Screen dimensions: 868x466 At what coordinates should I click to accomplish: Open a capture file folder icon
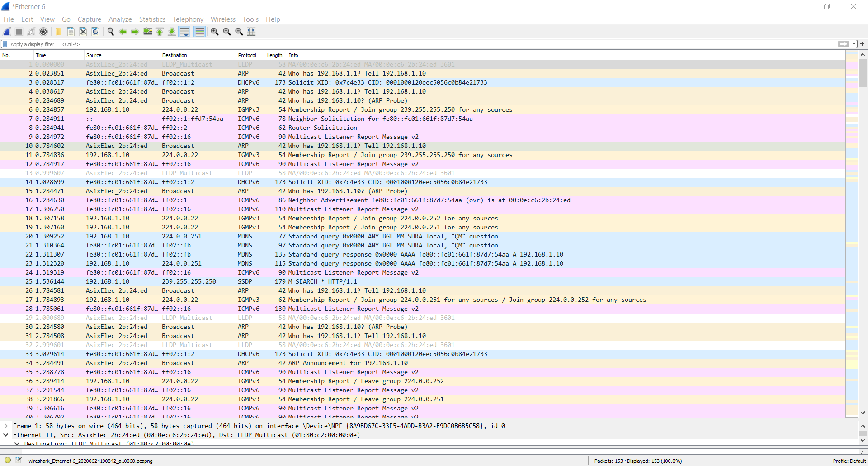click(58, 32)
